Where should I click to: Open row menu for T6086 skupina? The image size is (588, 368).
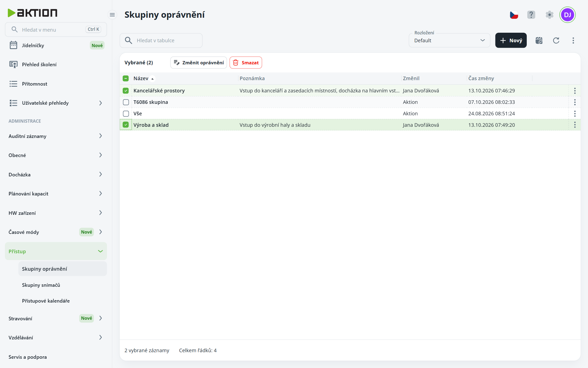pos(575,102)
